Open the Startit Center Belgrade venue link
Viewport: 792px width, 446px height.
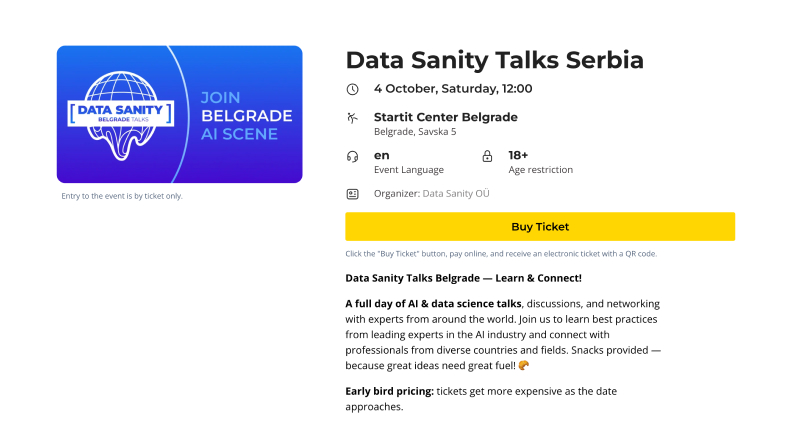[x=446, y=117]
